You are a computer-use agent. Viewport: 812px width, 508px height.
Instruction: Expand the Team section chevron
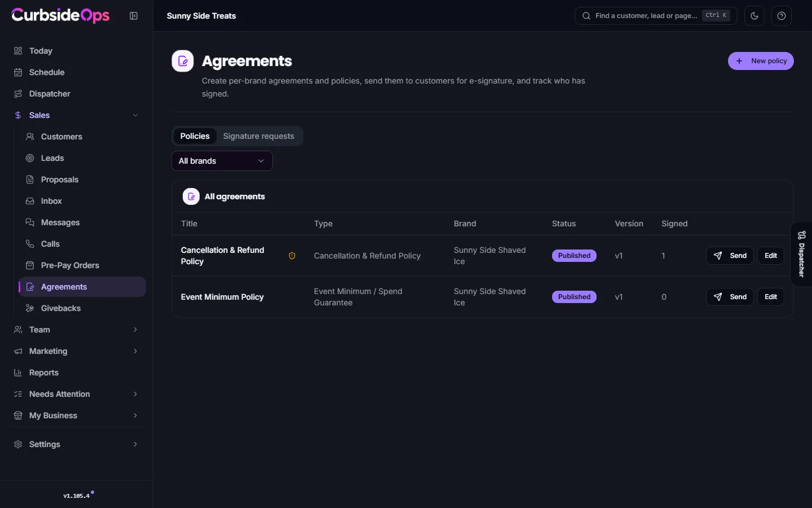click(135, 330)
